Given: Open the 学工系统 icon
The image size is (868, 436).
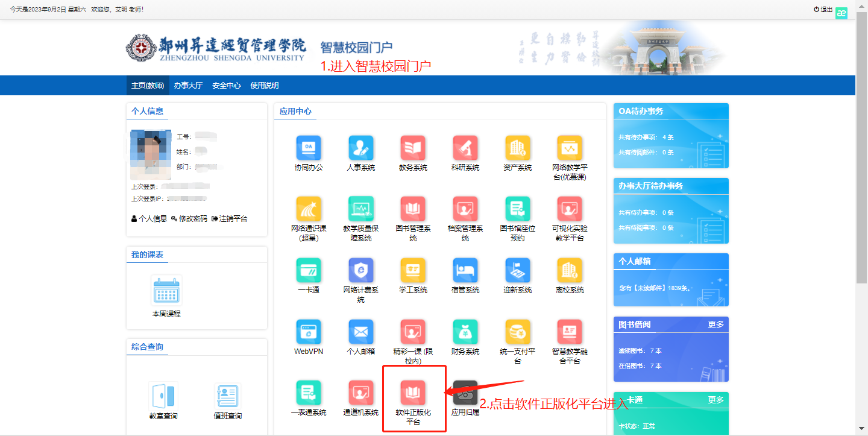Looking at the screenshot, I should tap(413, 270).
